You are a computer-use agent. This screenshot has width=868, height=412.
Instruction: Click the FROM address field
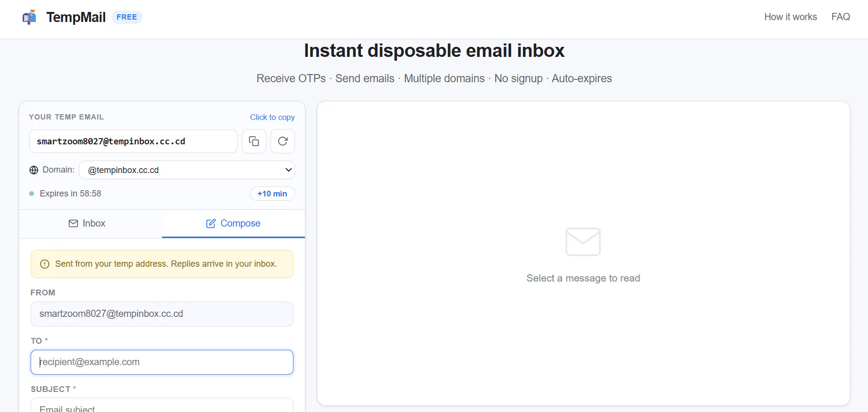click(x=162, y=314)
